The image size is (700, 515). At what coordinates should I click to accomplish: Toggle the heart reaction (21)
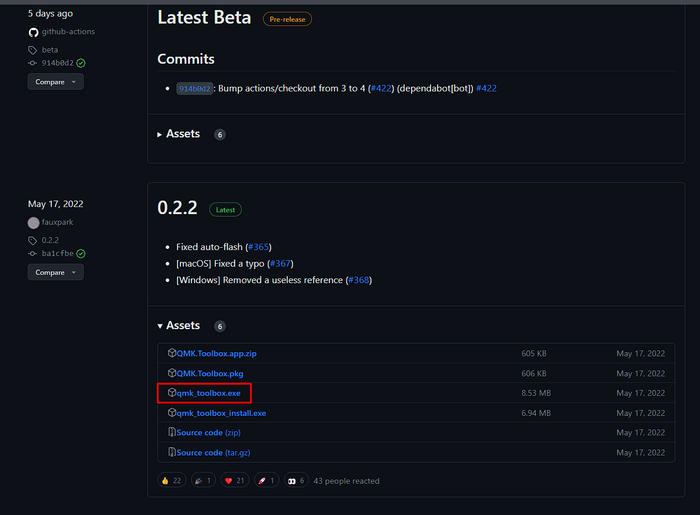(x=235, y=481)
